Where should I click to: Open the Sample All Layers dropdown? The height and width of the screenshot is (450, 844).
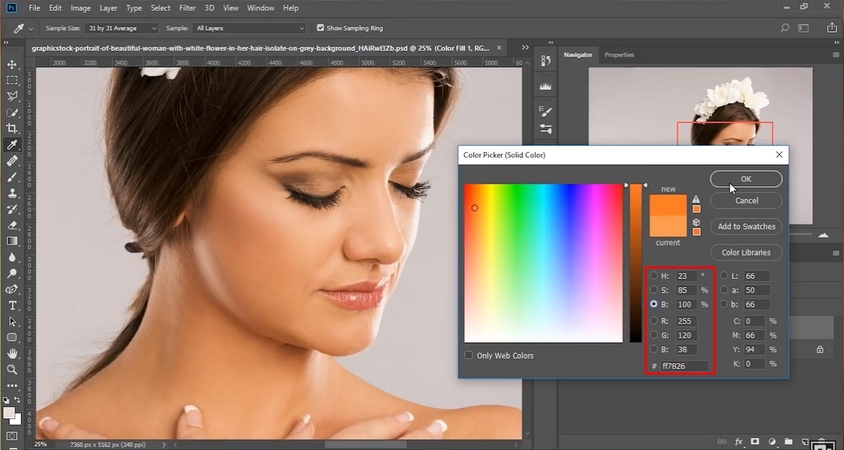click(x=250, y=28)
